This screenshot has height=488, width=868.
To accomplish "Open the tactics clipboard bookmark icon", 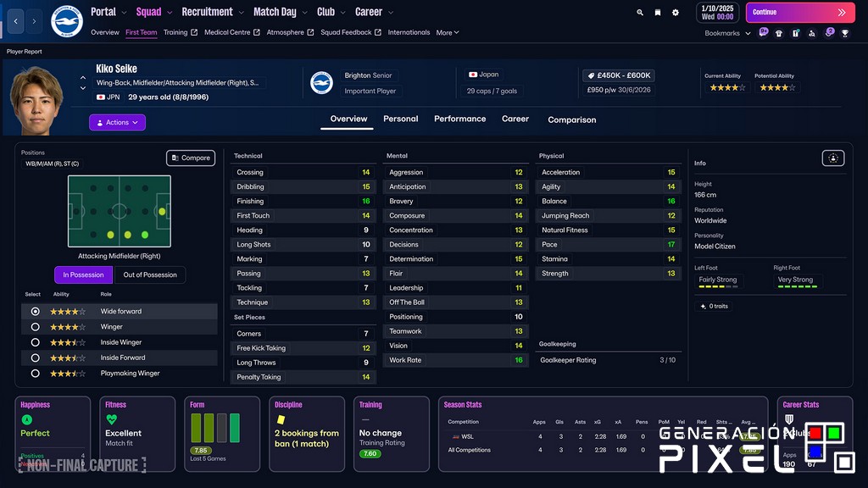I will [x=795, y=33].
